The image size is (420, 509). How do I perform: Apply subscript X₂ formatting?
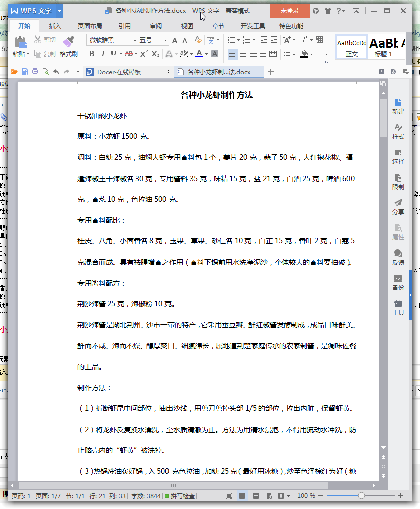pos(156,54)
